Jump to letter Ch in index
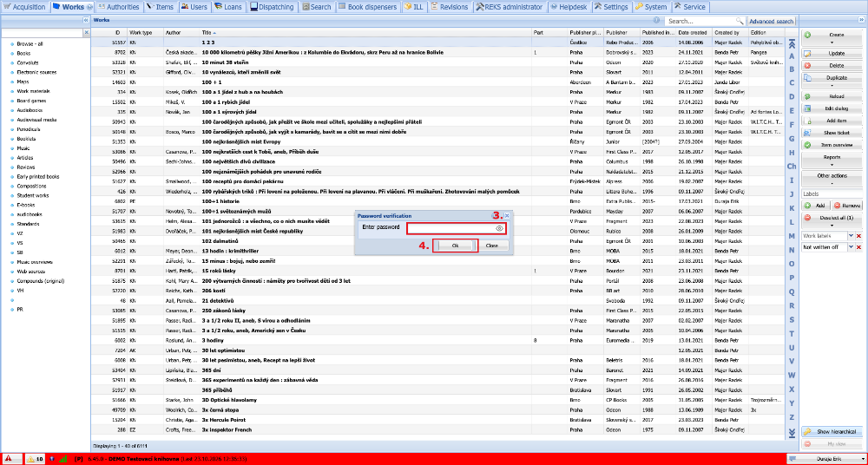Image resolution: width=868 pixels, height=465 pixels. click(792, 166)
